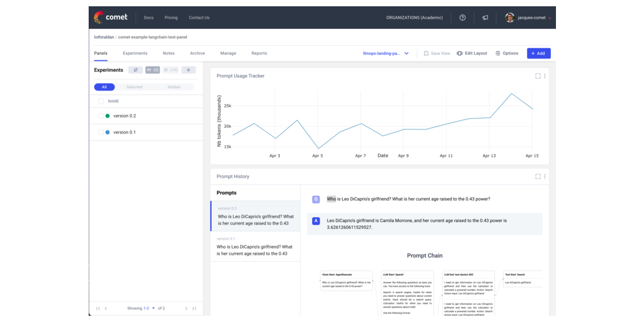The height and width of the screenshot is (322, 644).
Task: Click the Chain Start: AgentExecutor node
Action: click(x=346, y=280)
